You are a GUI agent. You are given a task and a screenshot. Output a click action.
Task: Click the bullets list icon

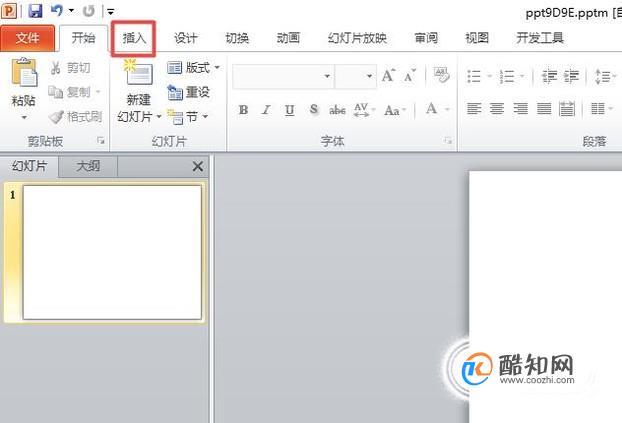[474, 76]
